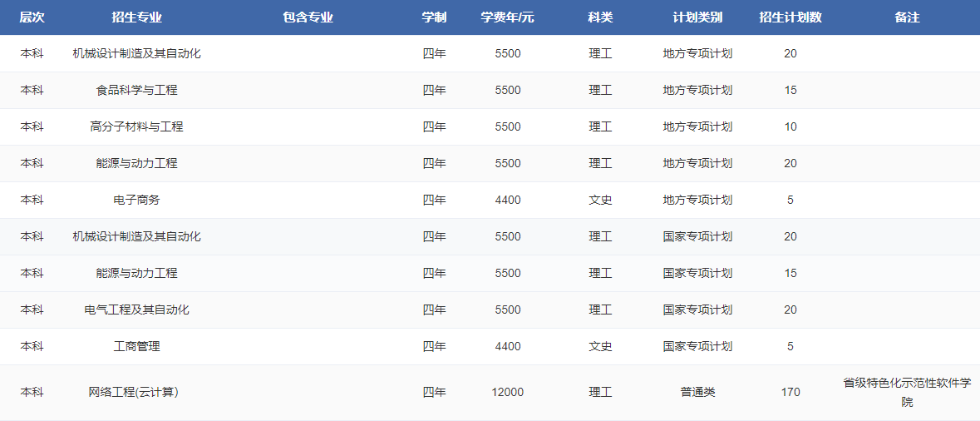Click the 招生专业 column header
The image size is (980, 421).
pos(137,17)
